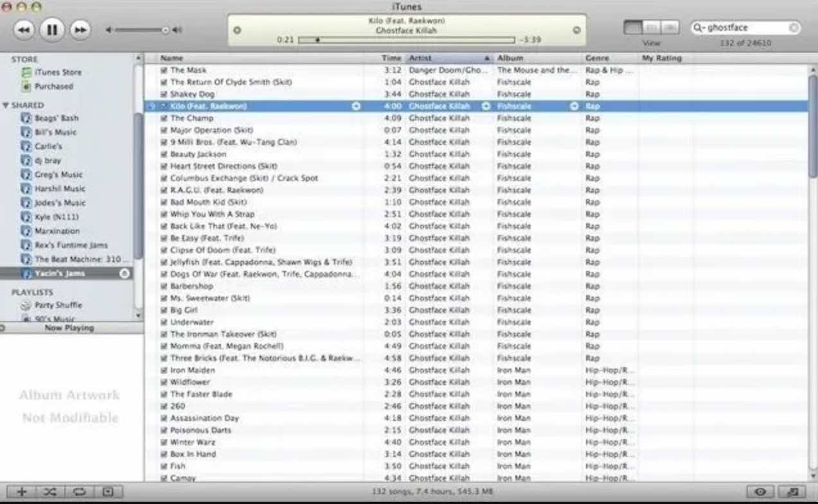Open the Beags' Bash shared library
818x504 pixels.
click(50, 118)
